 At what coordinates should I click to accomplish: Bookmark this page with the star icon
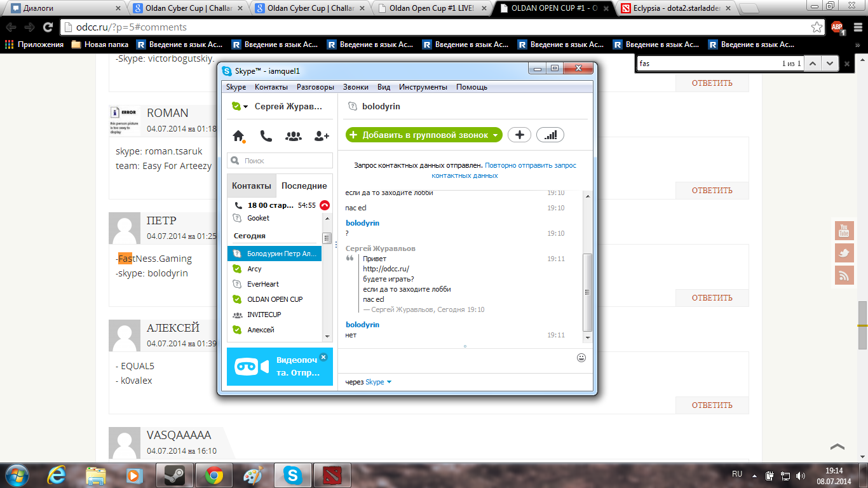(x=817, y=27)
